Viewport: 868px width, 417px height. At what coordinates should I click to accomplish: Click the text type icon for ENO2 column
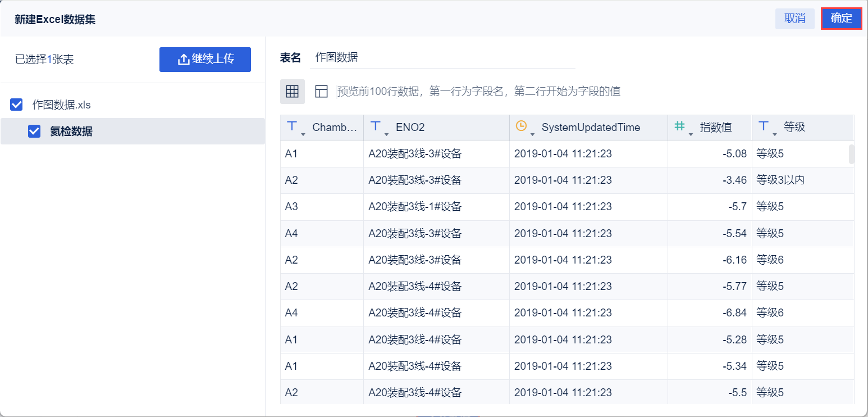[x=376, y=126]
